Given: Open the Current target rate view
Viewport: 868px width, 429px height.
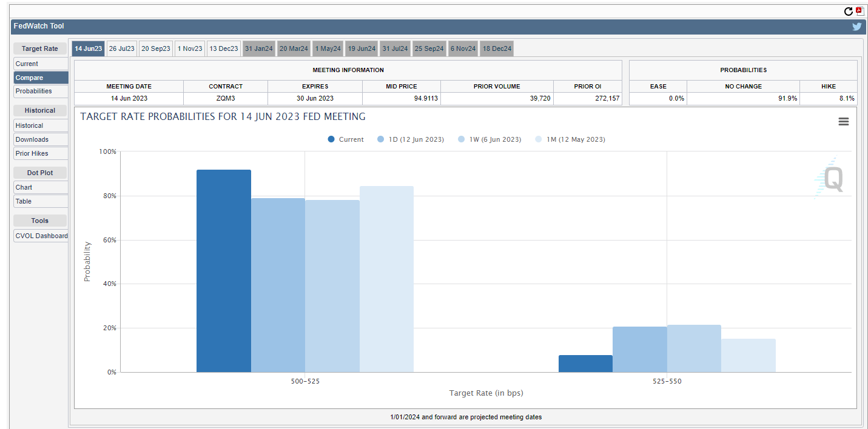Looking at the screenshot, I should coord(41,64).
